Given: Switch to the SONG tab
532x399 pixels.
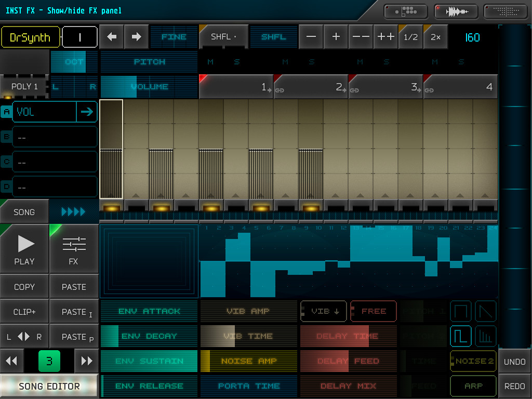Looking at the screenshot, I should click(x=24, y=211).
